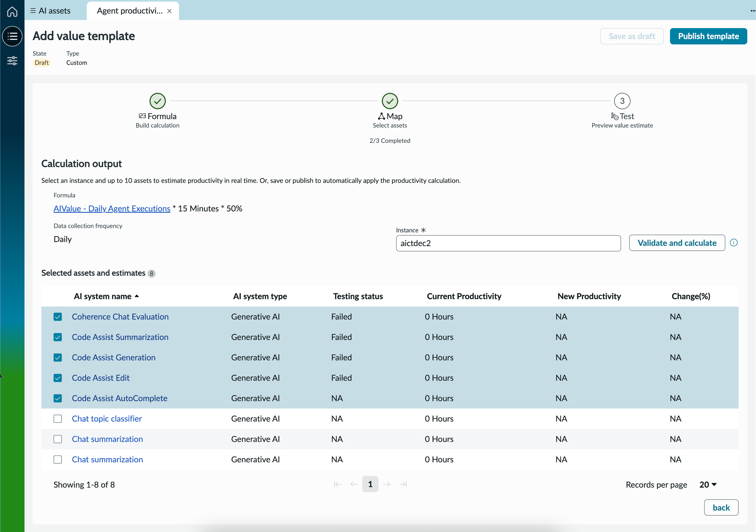
Task: Open Code Assist Edit link
Action: click(x=101, y=378)
